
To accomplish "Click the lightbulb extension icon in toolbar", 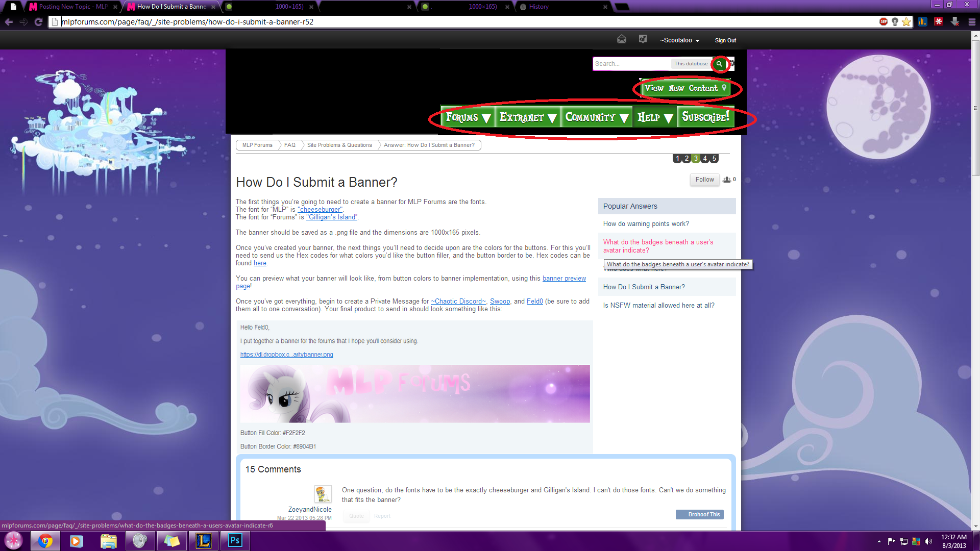I will 895,21.
